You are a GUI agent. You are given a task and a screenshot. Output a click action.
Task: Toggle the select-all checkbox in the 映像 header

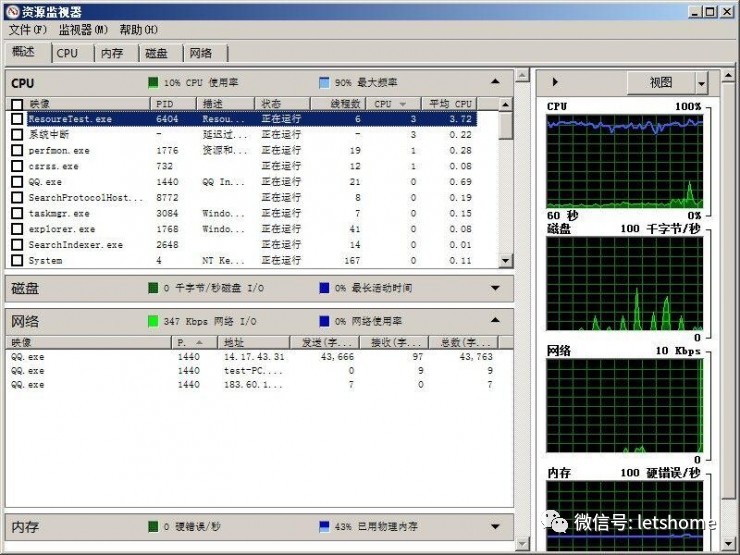[x=16, y=104]
